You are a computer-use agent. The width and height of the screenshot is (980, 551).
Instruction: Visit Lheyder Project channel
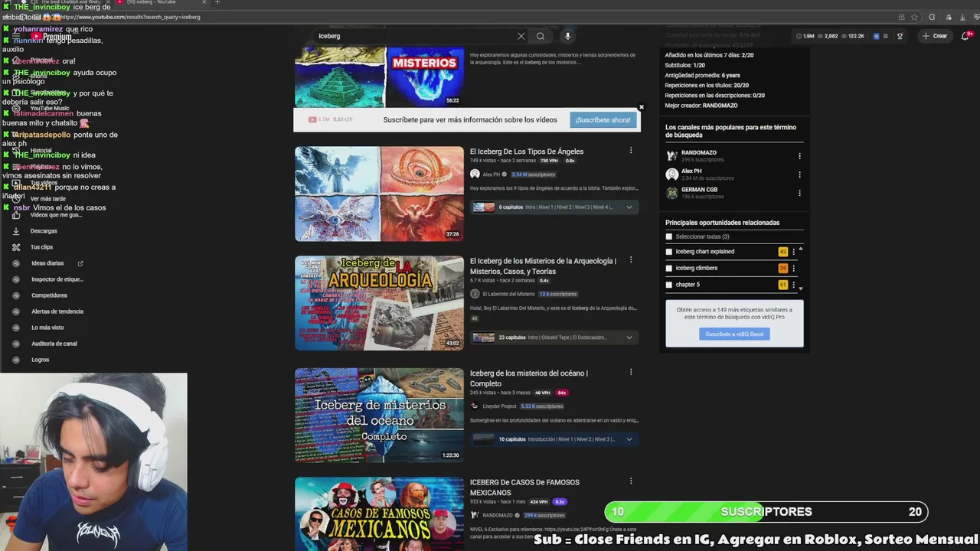(x=499, y=406)
